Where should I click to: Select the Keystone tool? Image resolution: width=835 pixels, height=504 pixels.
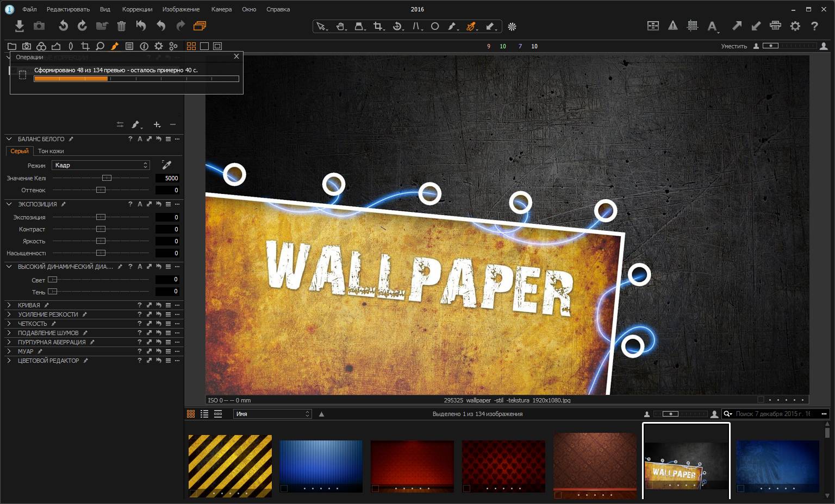click(x=360, y=26)
